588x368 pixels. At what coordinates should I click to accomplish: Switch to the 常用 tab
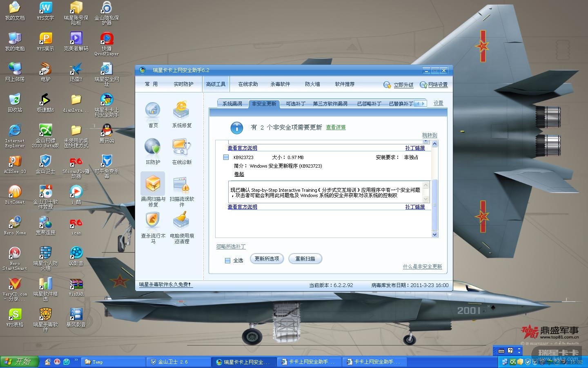click(x=151, y=84)
